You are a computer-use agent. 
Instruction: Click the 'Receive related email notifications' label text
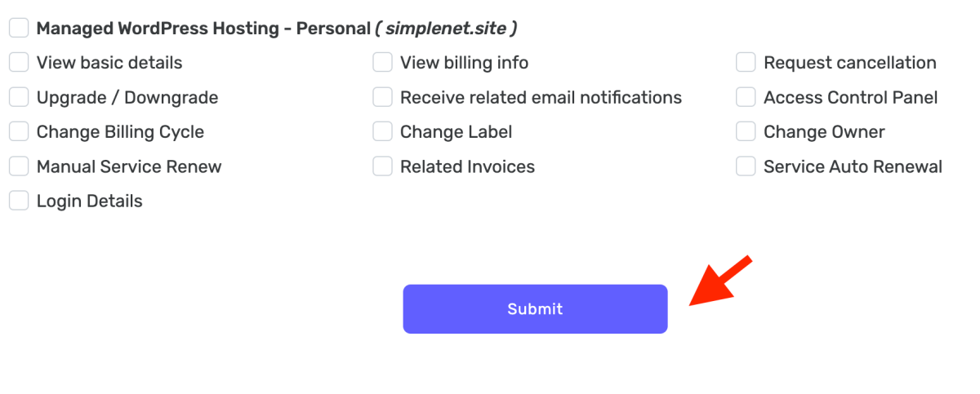541,98
